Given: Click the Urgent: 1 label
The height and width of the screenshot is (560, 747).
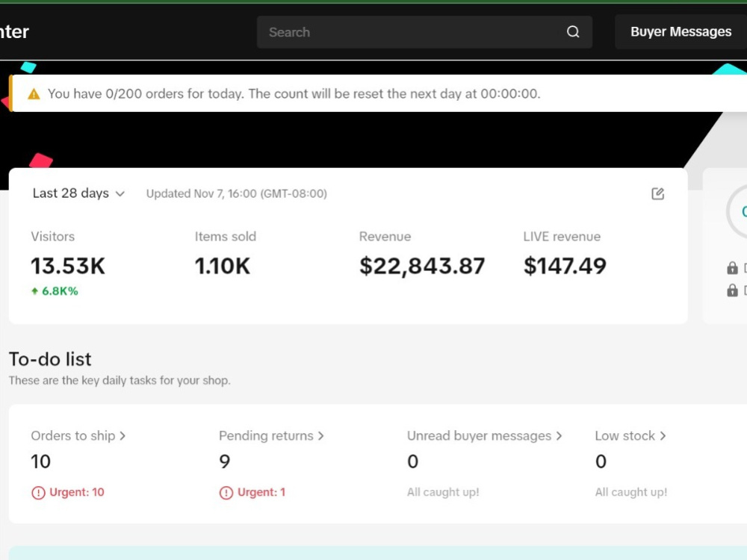Looking at the screenshot, I should click(x=261, y=492).
